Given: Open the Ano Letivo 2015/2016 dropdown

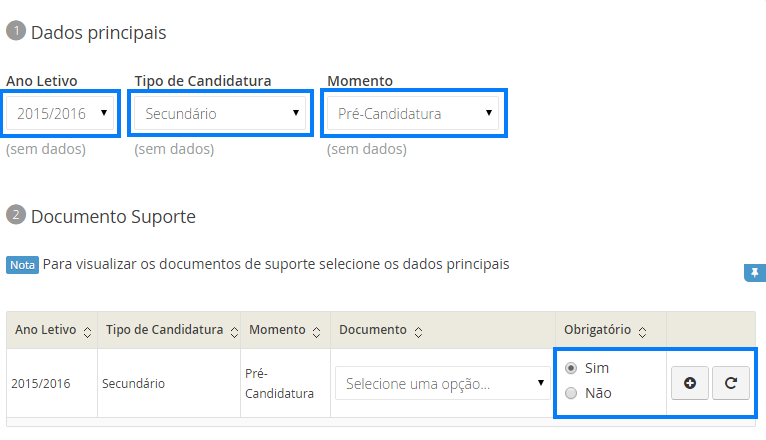Looking at the screenshot, I should tap(62, 113).
